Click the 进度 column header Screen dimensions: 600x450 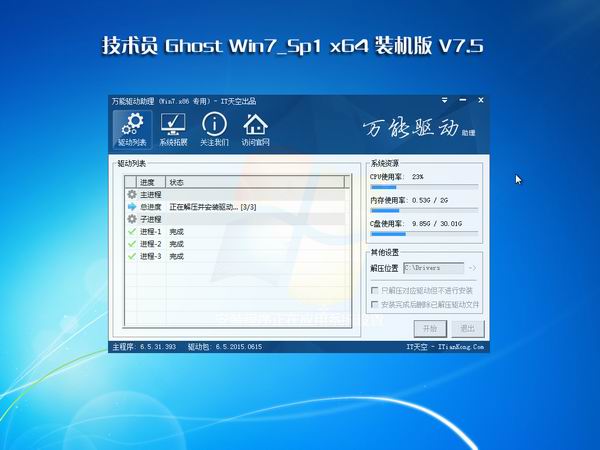click(x=147, y=182)
